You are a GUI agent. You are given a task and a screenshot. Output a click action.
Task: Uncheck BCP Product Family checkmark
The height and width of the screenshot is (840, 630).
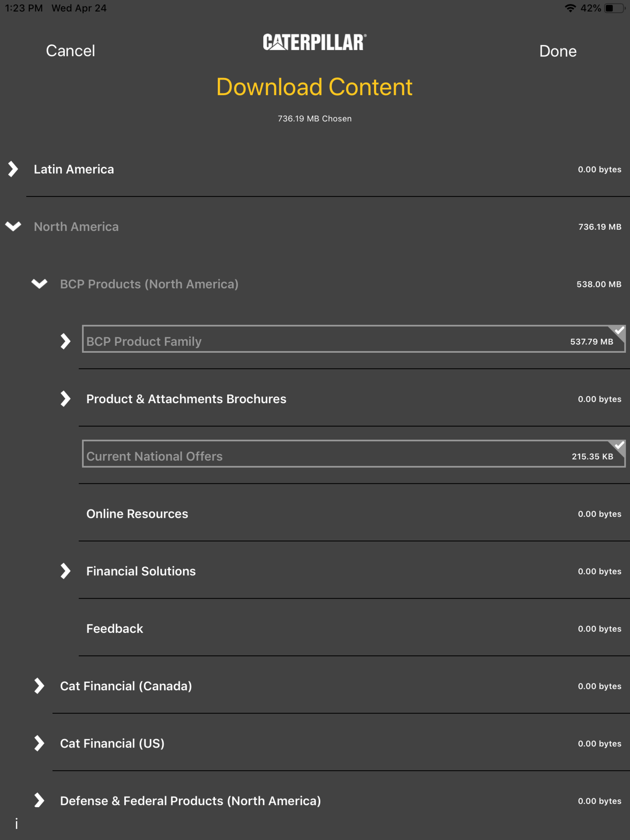point(619,331)
